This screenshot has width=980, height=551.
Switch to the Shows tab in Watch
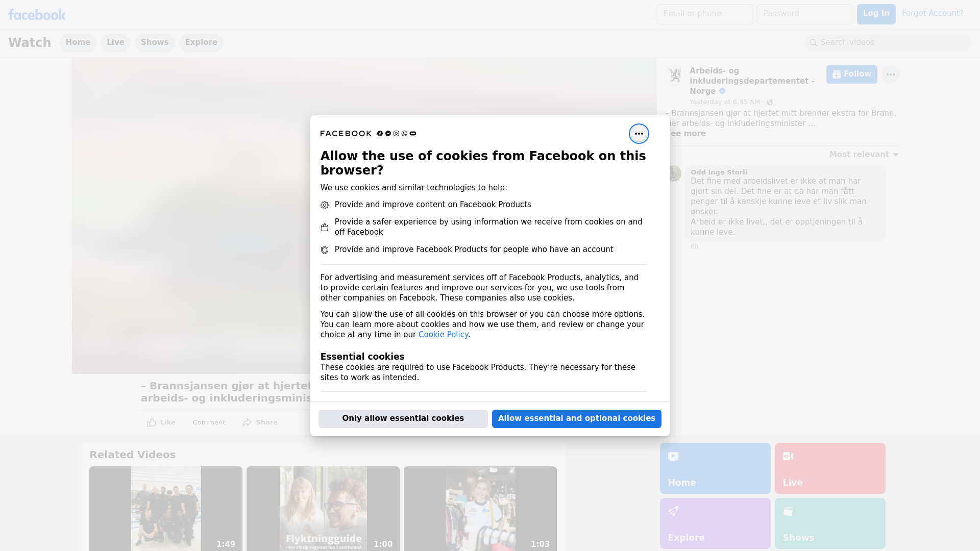(x=154, y=42)
